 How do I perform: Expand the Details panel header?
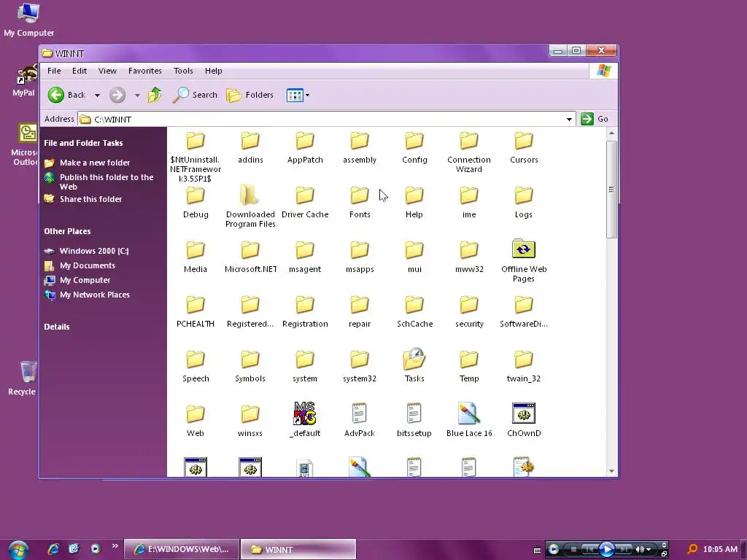[57, 327]
